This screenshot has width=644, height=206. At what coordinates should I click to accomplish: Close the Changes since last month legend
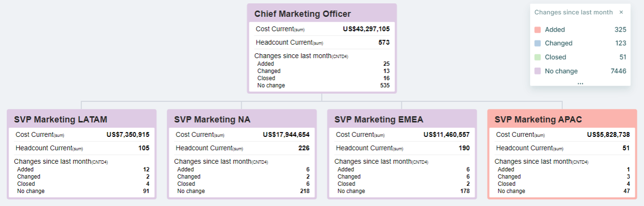[621, 12]
